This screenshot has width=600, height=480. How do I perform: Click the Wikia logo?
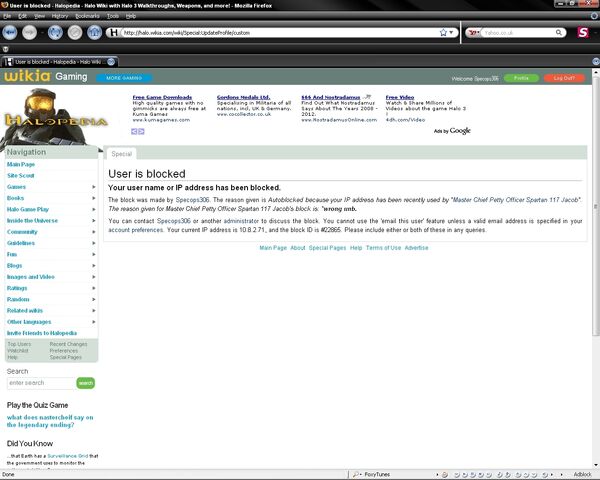tap(27, 76)
